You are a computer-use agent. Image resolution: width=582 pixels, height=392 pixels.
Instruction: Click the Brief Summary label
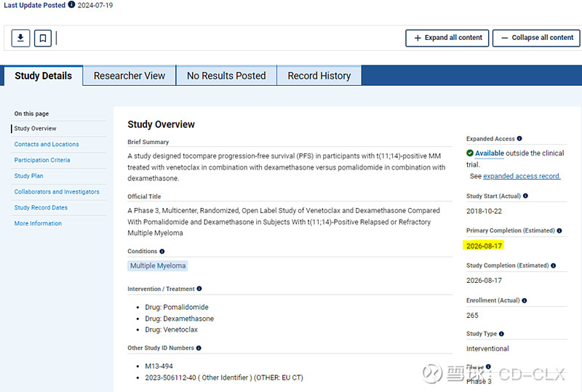[x=148, y=142]
